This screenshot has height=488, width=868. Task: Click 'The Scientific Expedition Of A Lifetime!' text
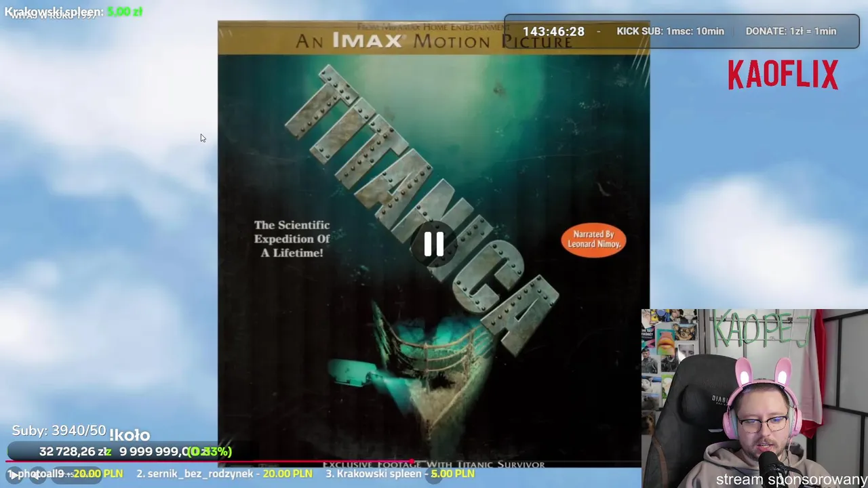point(292,239)
